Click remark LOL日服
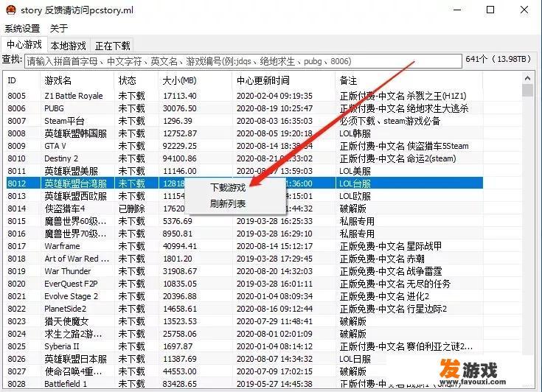Screen dimensions: 542x392 tap(355, 359)
